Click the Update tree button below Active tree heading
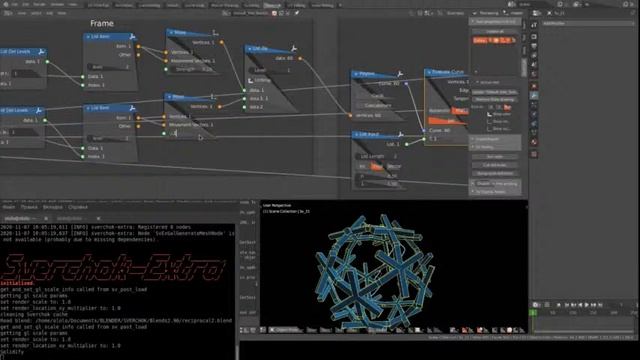The image size is (640, 360). pos(496,92)
